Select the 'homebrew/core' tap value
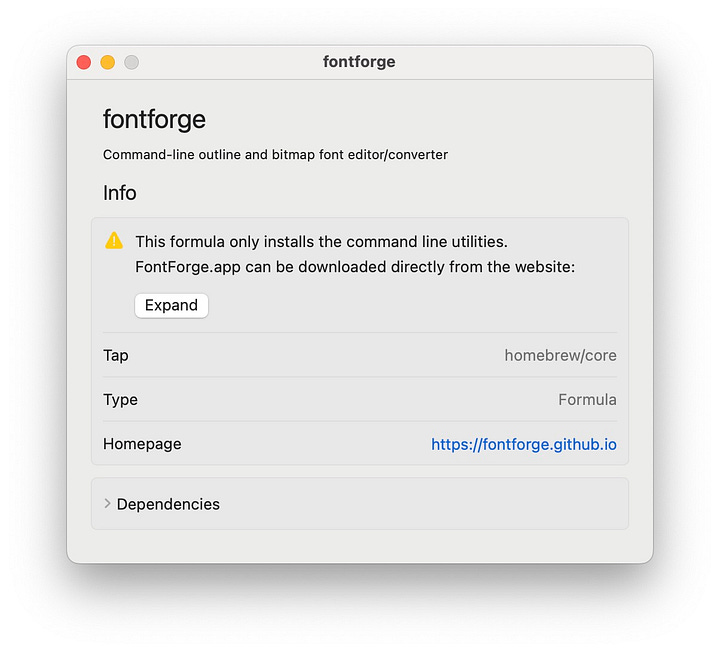720x652 pixels. [x=560, y=355]
